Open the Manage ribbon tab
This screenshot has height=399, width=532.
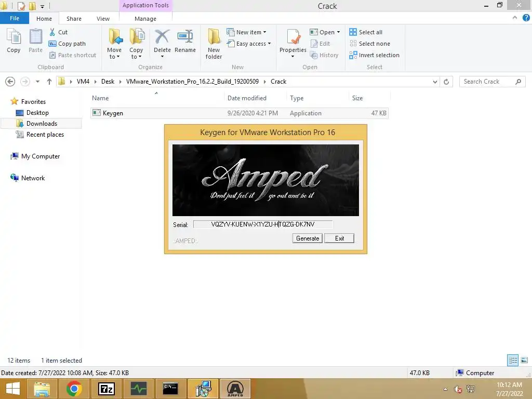[x=145, y=19]
